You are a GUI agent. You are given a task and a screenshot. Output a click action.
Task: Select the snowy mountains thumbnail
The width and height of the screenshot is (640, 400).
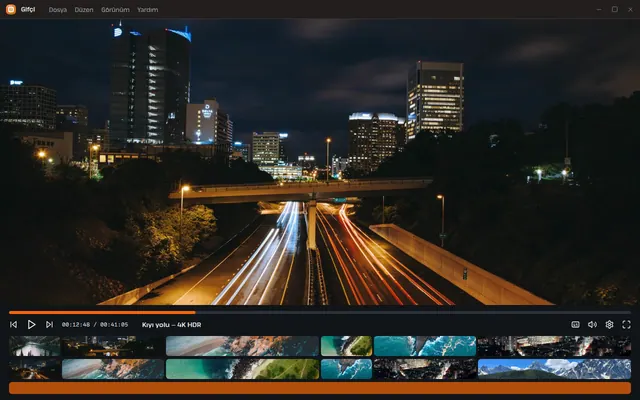[x=554, y=369]
